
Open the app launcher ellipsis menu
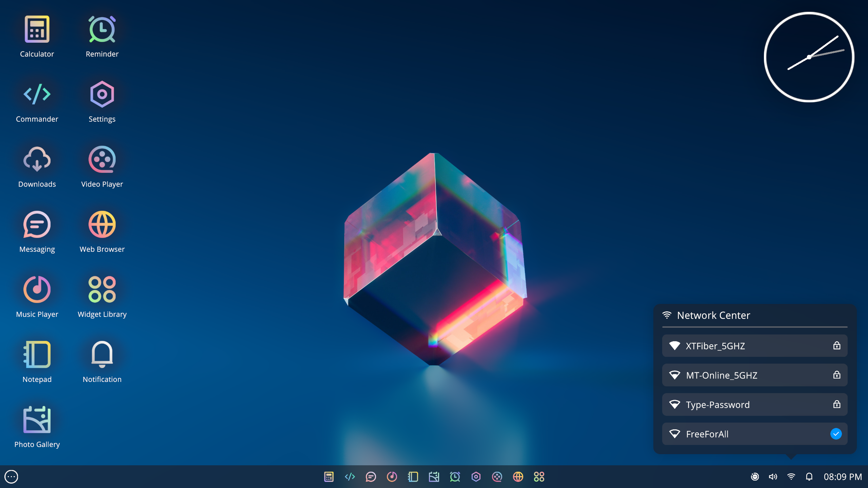[11, 477]
